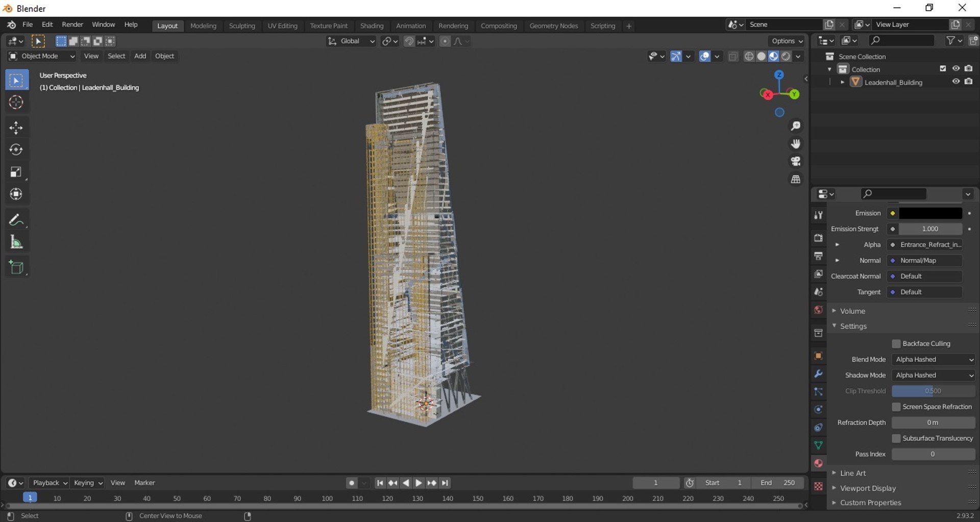Open the Shadow Mode dropdown
Screen dimensions: 980x522
pyautogui.click(x=934, y=376)
